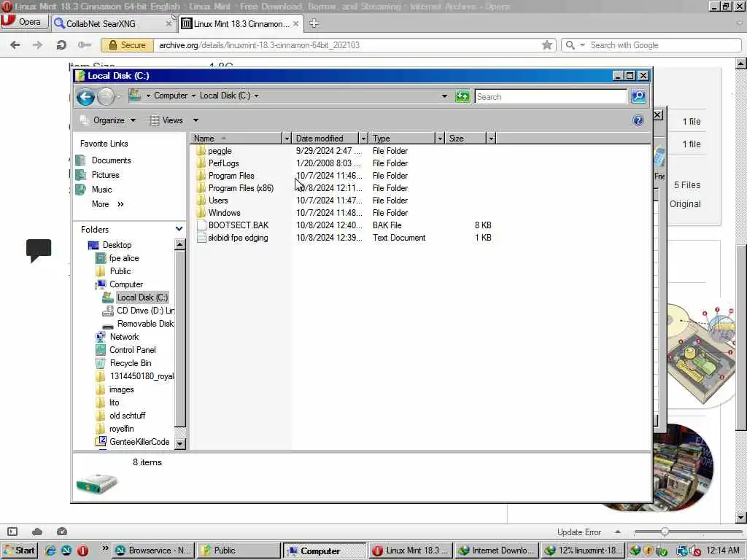Open Name column filter dropdown

click(x=287, y=139)
